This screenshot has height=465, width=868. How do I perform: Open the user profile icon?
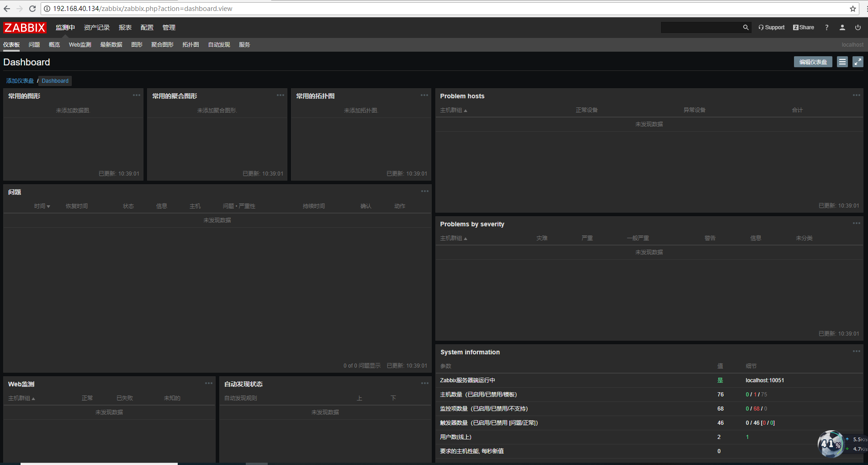click(842, 27)
